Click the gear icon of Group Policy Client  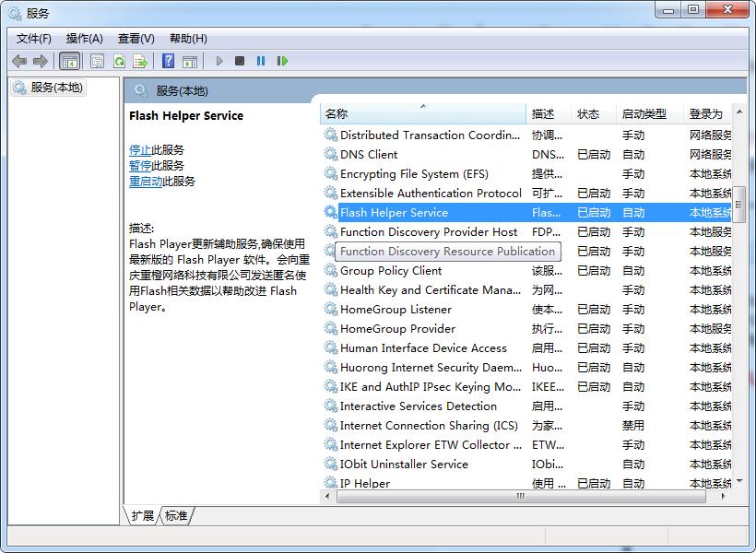point(330,270)
